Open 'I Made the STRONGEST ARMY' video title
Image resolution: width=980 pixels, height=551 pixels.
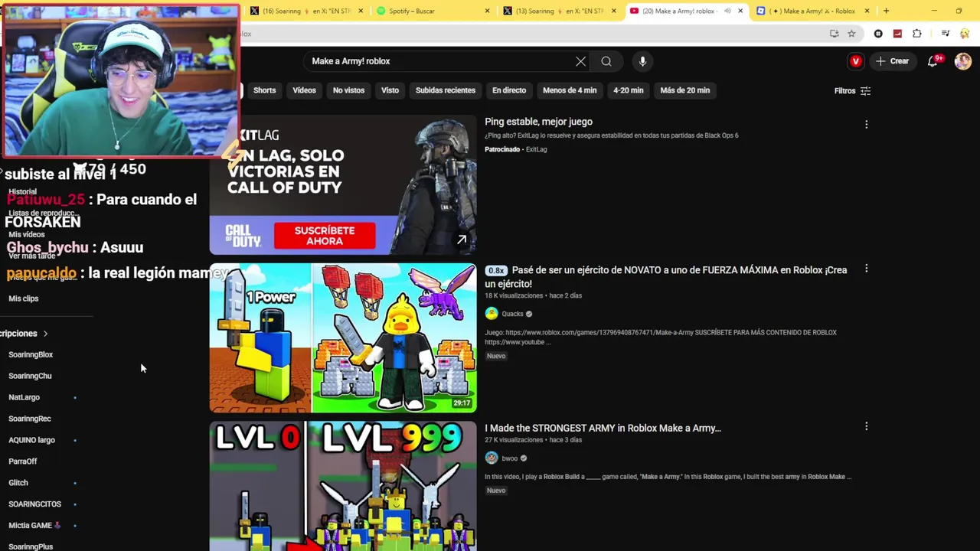603,428
